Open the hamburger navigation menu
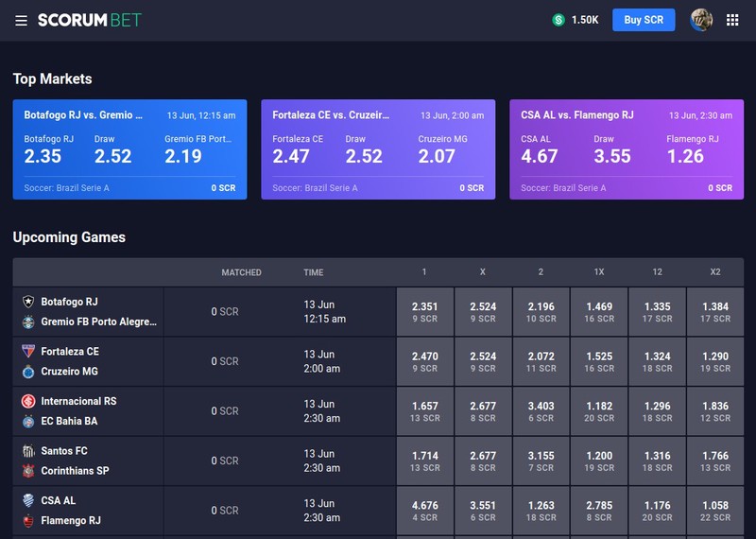 (x=21, y=20)
